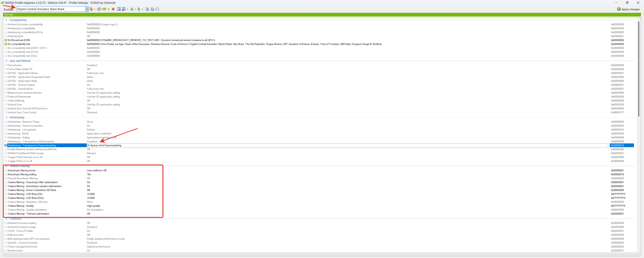Import profile with green down-arrow icon
644x258 pixels.
(139, 9)
